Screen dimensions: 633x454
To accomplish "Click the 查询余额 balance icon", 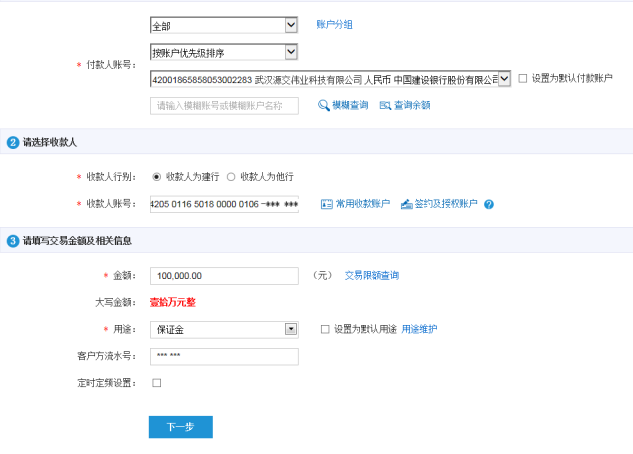I will tap(385, 105).
